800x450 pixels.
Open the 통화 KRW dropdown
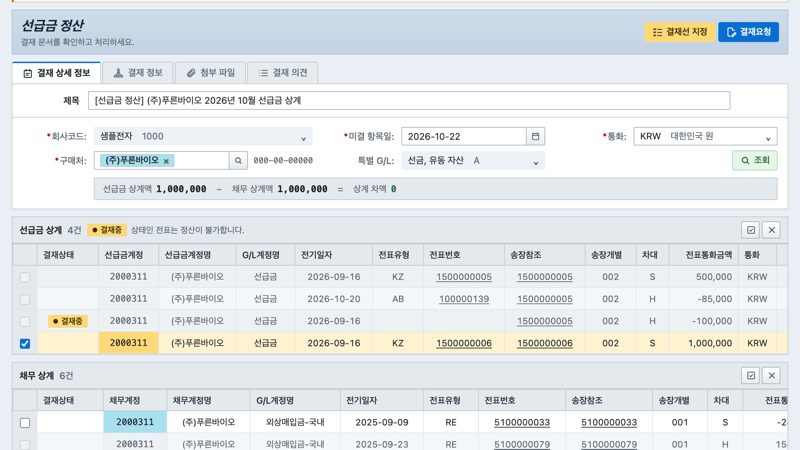(705, 136)
